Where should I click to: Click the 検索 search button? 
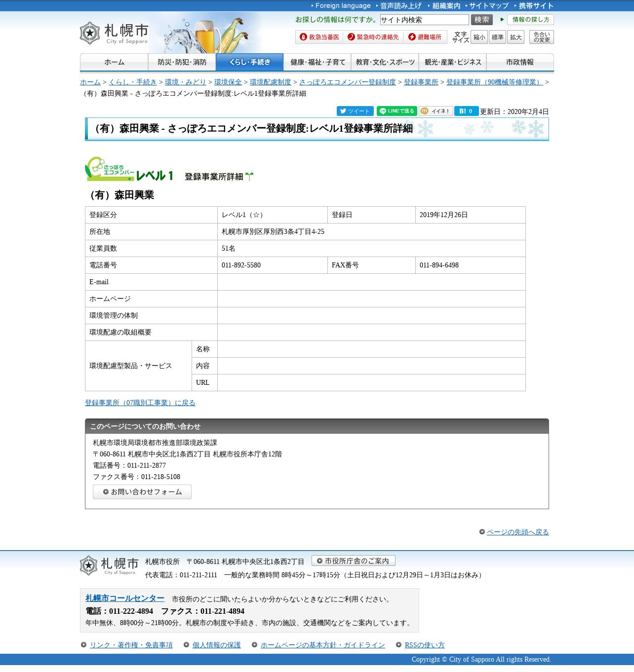[482, 20]
